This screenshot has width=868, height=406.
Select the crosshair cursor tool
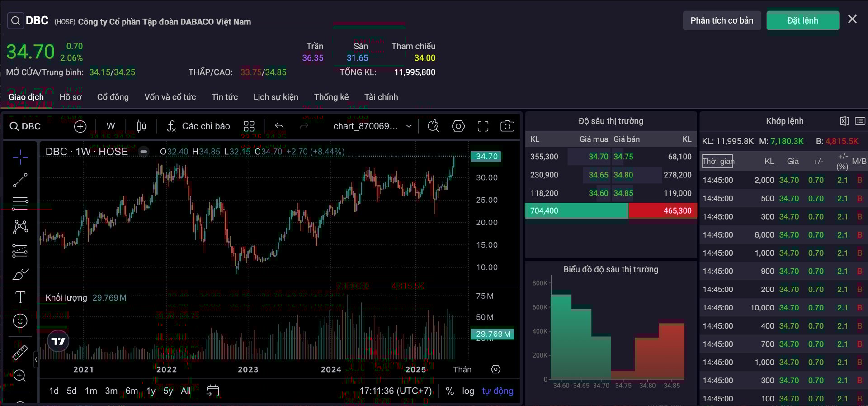tap(20, 157)
